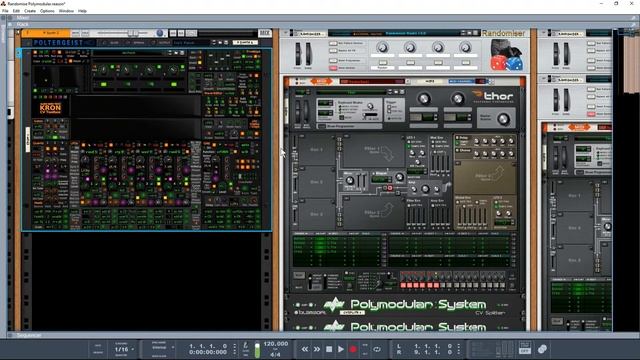Expand the Sequencer section arrow

tap(10, 335)
